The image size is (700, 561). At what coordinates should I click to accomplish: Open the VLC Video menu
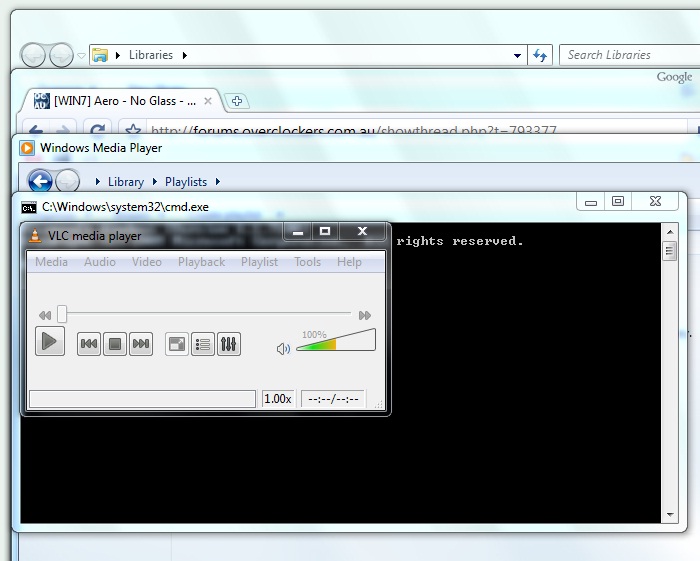pyautogui.click(x=146, y=262)
